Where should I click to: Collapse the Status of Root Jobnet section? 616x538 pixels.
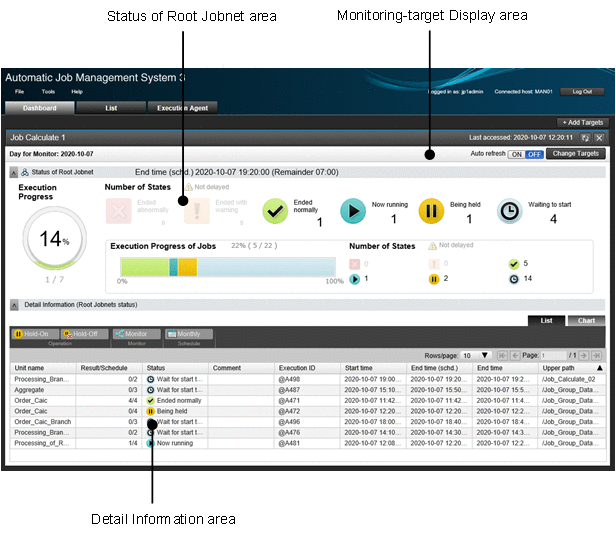[x=14, y=173]
